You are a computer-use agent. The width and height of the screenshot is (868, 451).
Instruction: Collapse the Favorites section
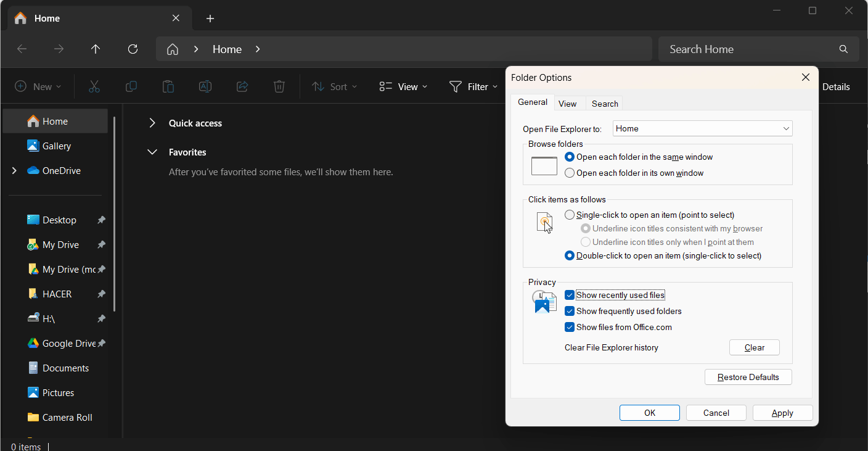tap(152, 152)
